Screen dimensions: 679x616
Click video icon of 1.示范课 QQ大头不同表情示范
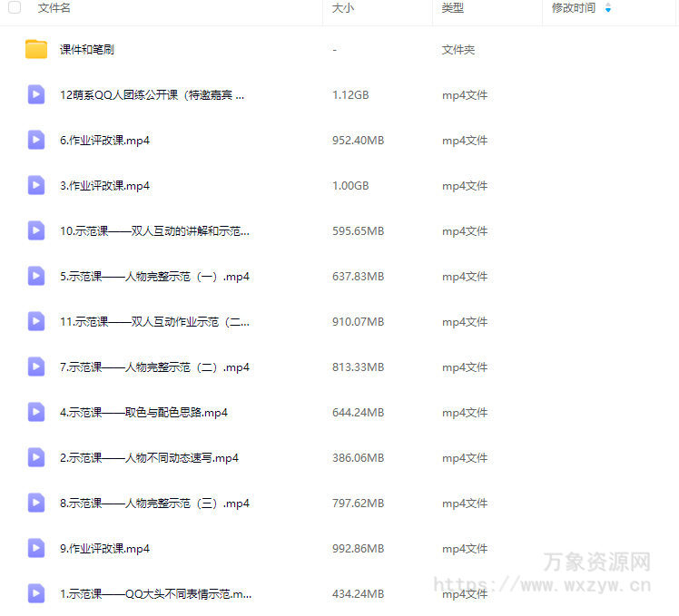click(x=36, y=594)
